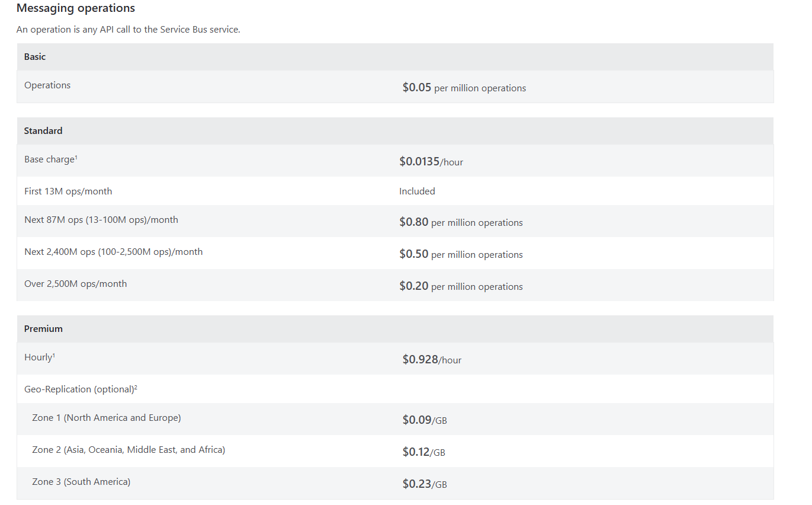
Task: Click footnote 1 next to Hourly
Action: point(54,355)
